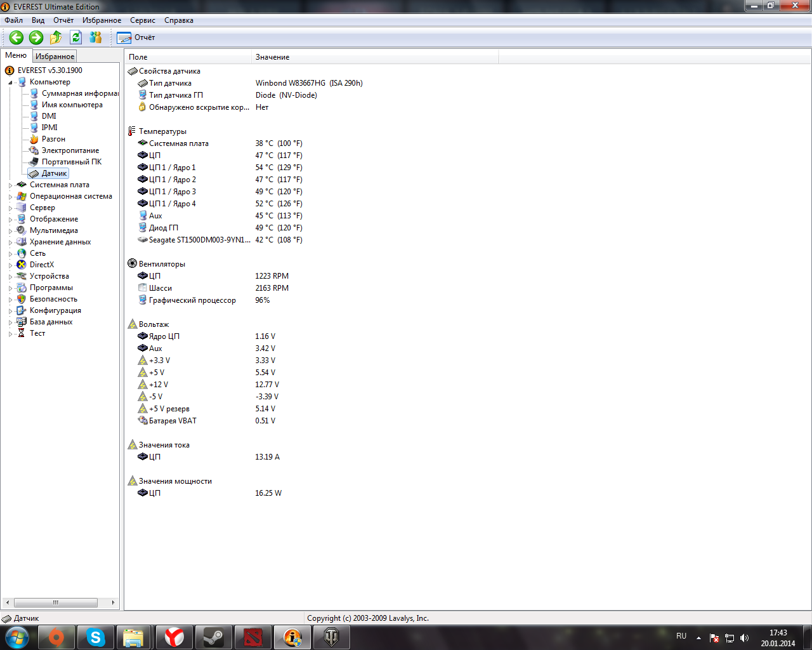The width and height of the screenshot is (812, 650).
Task: Click the Безопасность shield icon
Action: pos(22,299)
